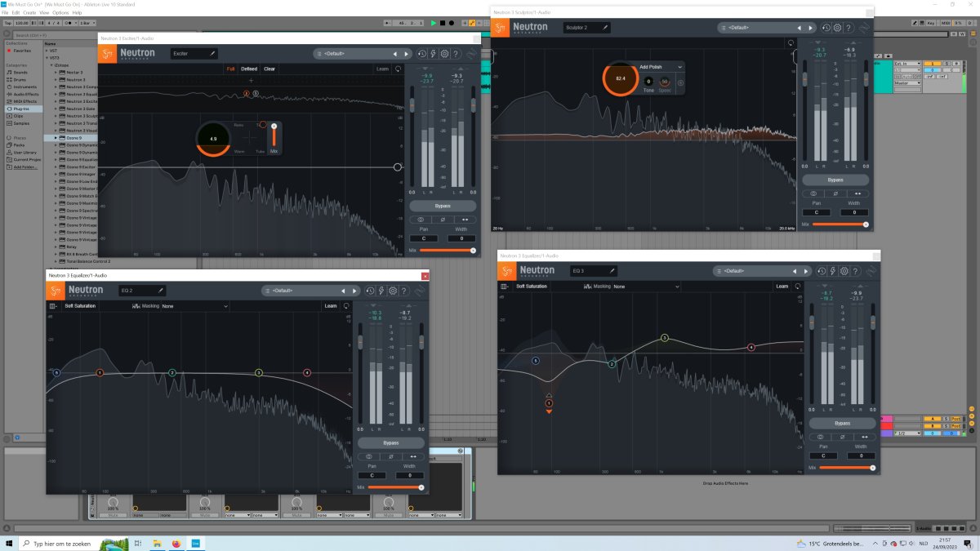Toggle Bypass in the EQ 2 window
980x551 pixels.
click(391, 442)
